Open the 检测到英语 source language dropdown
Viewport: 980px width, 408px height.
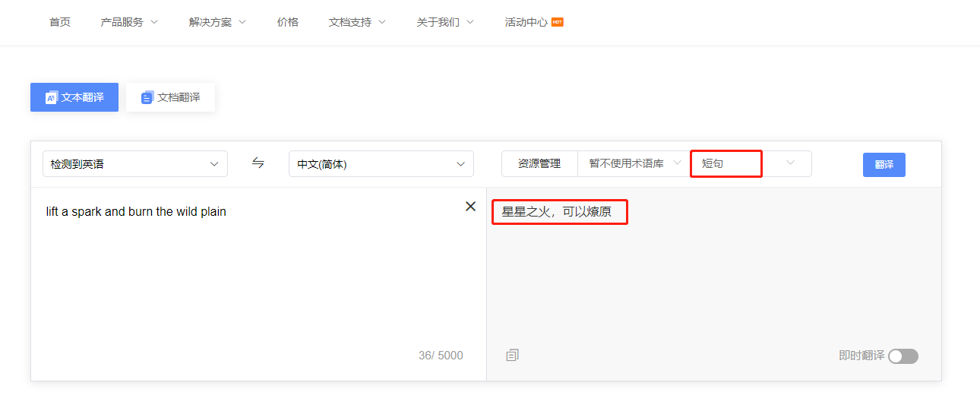135,164
